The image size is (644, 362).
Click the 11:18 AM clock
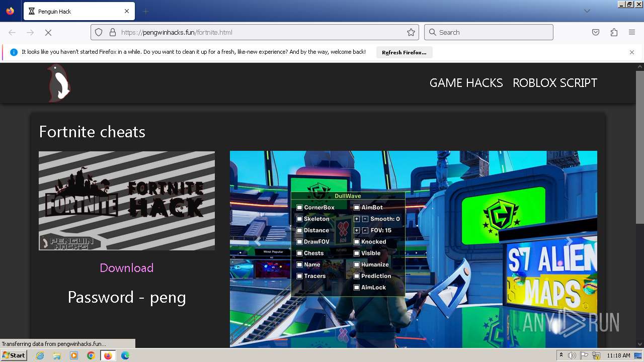(618, 355)
